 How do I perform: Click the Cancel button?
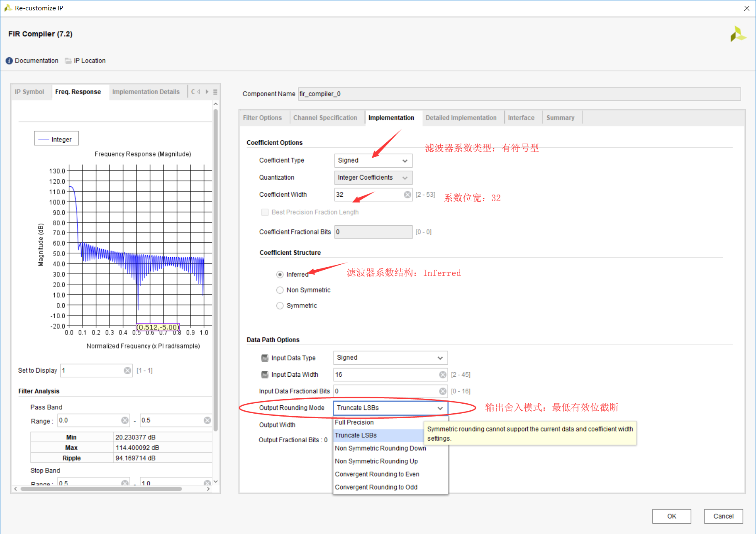coord(724,516)
